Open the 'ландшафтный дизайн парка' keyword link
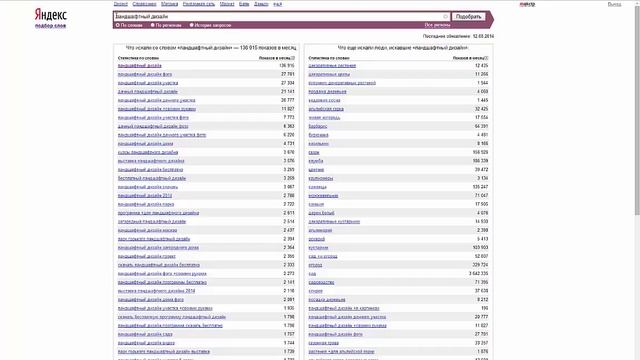640x360 pixels. (146, 204)
